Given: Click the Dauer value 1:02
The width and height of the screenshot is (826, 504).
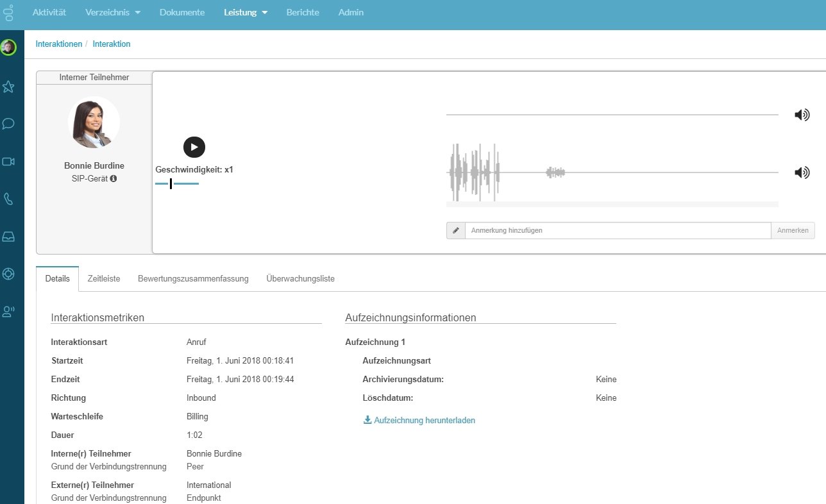Looking at the screenshot, I should pyautogui.click(x=193, y=435).
